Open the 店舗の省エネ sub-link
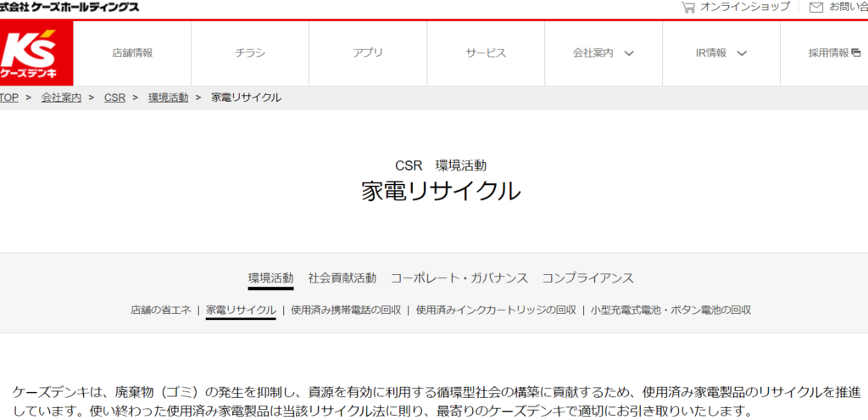The width and height of the screenshot is (868, 420). pyautogui.click(x=161, y=310)
